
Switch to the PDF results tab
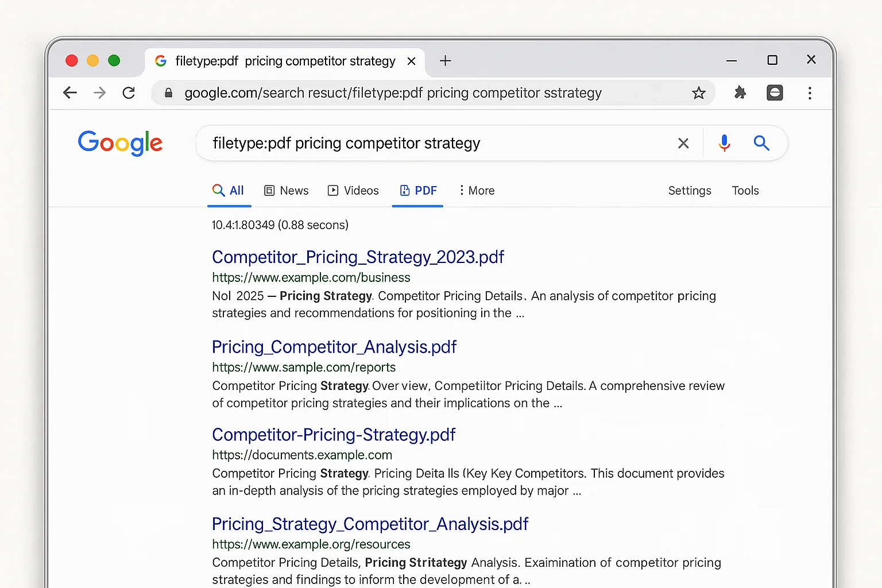click(x=417, y=190)
